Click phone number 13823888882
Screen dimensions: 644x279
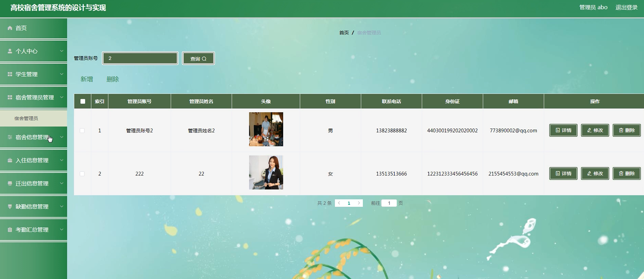point(391,131)
